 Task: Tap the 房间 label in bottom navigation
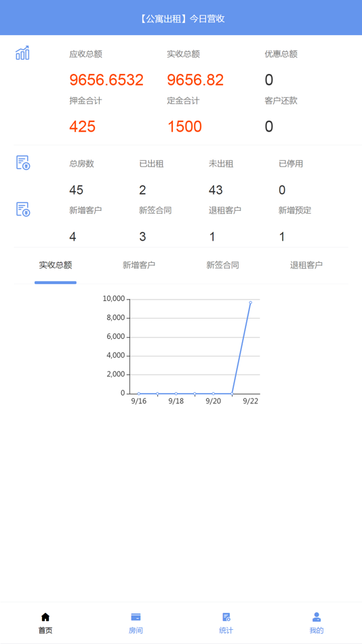pos(136,630)
